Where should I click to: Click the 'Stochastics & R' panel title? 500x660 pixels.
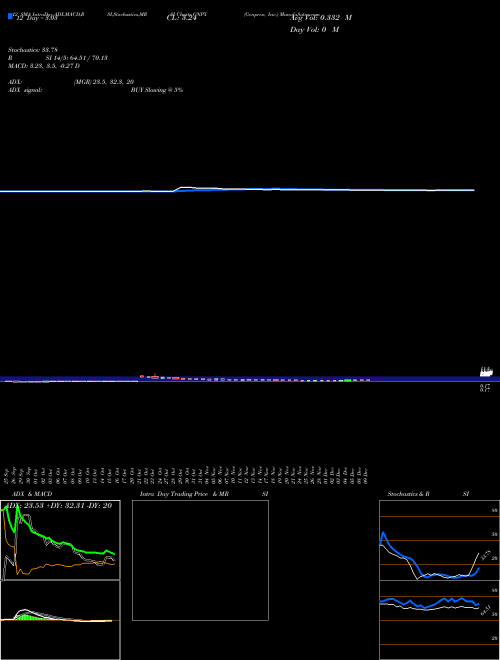[x=409, y=494]
